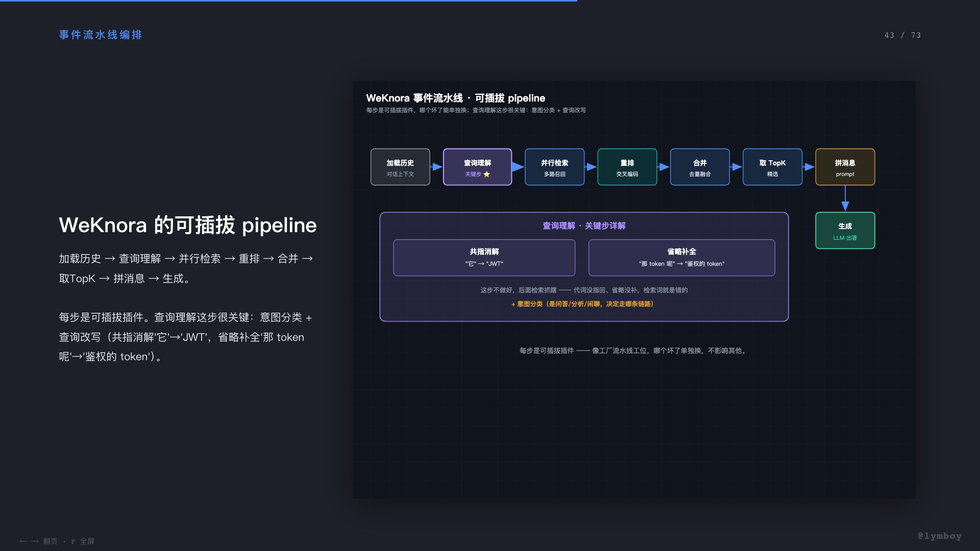The width and height of the screenshot is (980, 551).
Task: Click the blue slide progress bar at top
Action: click(x=288, y=1)
